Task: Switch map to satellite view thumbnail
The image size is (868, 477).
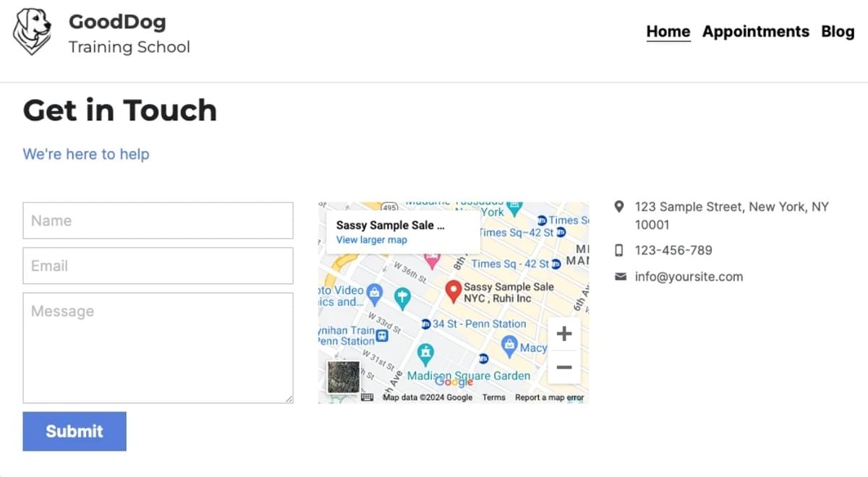Action: (x=344, y=377)
